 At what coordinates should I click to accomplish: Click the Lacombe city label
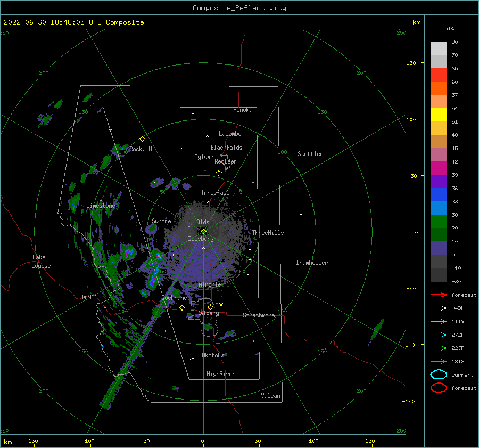(x=230, y=134)
